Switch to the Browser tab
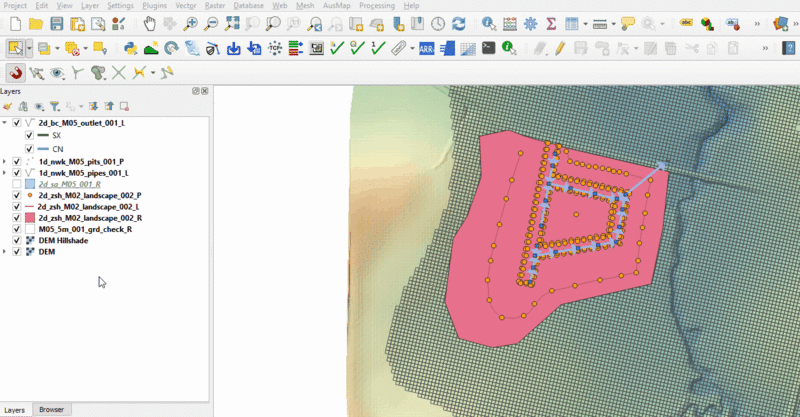 (51, 410)
